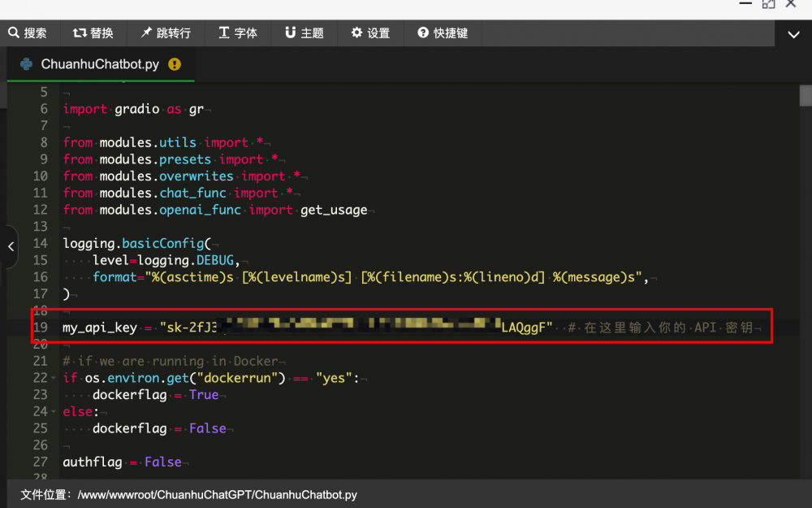812x508 pixels.
Task: Open the 替换 replace tool
Action: [93, 33]
